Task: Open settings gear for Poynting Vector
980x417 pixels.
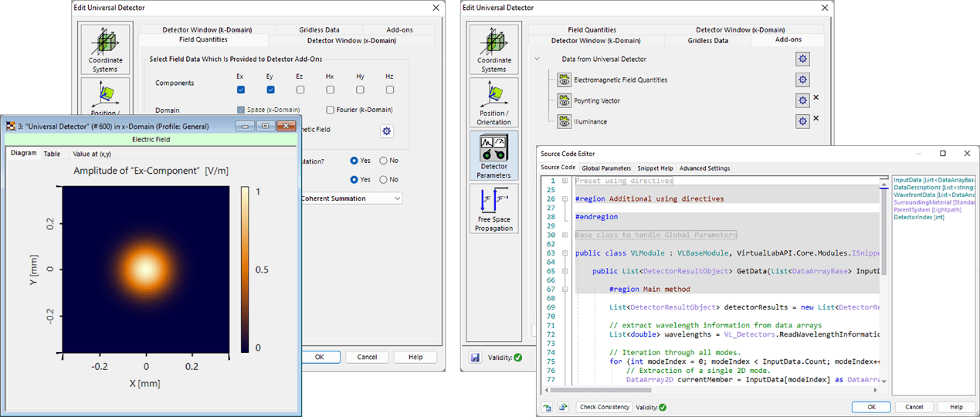Action: pyautogui.click(x=802, y=100)
